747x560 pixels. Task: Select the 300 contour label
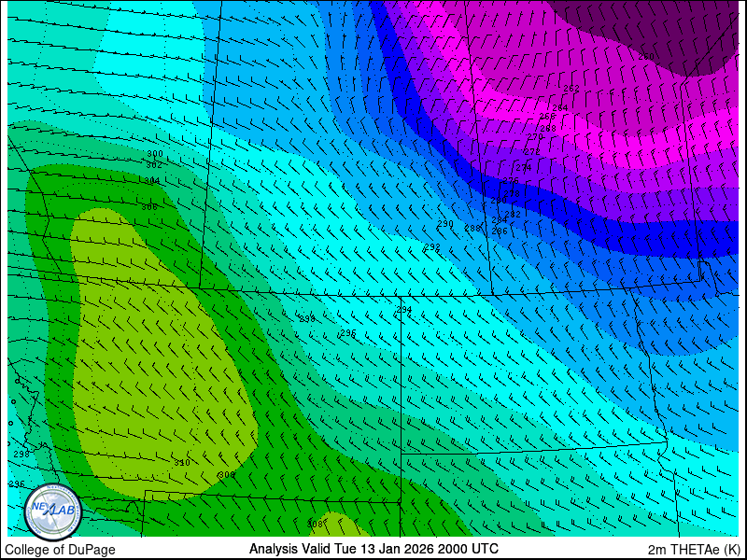pyautogui.click(x=154, y=154)
